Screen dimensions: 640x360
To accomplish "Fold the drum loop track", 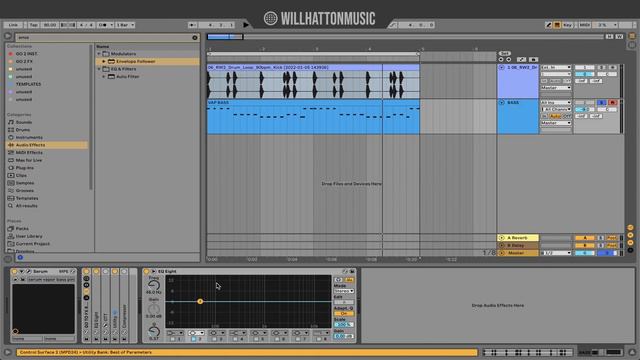I will (x=502, y=67).
